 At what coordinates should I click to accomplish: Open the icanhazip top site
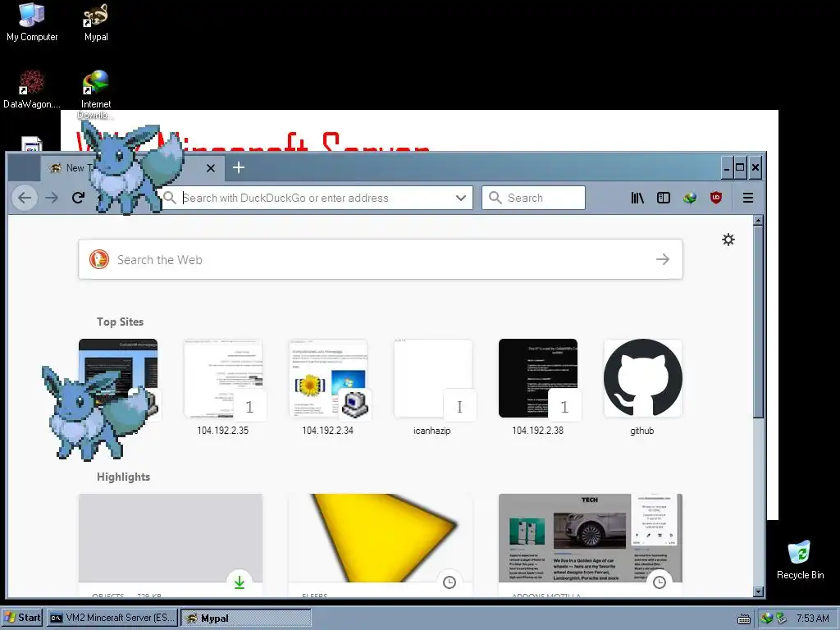(433, 387)
